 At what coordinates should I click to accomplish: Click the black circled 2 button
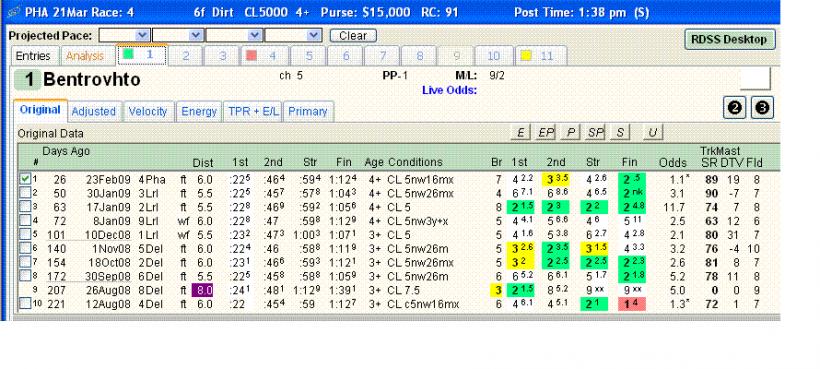[735, 108]
